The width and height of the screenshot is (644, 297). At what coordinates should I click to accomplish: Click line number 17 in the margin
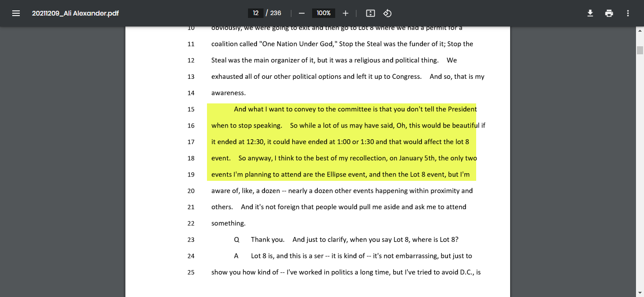[x=191, y=142]
